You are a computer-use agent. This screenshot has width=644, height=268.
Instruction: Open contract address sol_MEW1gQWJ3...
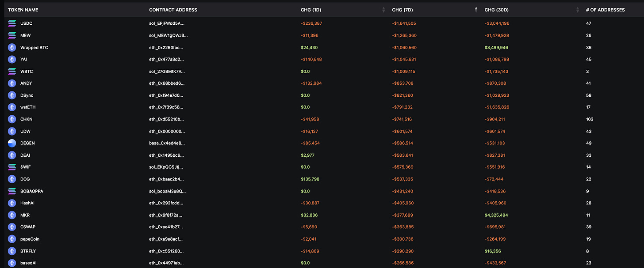168,35
